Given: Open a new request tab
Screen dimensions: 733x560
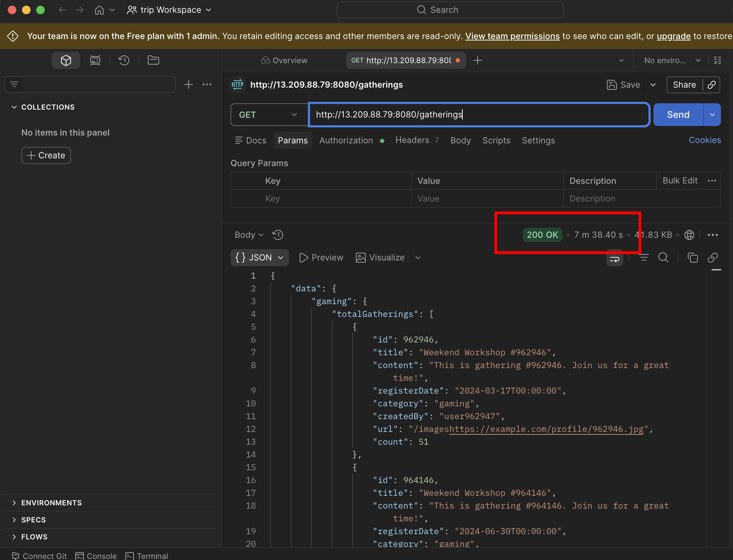Looking at the screenshot, I should click(478, 60).
